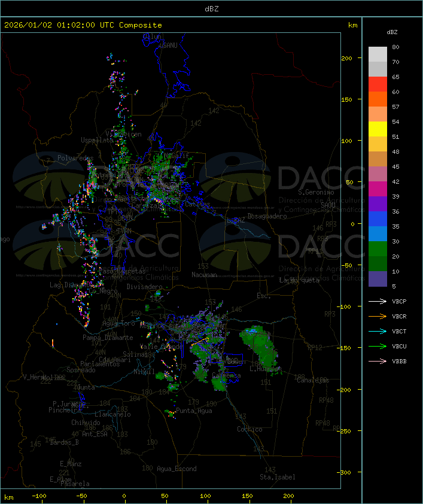Click the 150 tick on the vertical km axis
This screenshot has width=423, height=504.
pyautogui.click(x=346, y=99)
